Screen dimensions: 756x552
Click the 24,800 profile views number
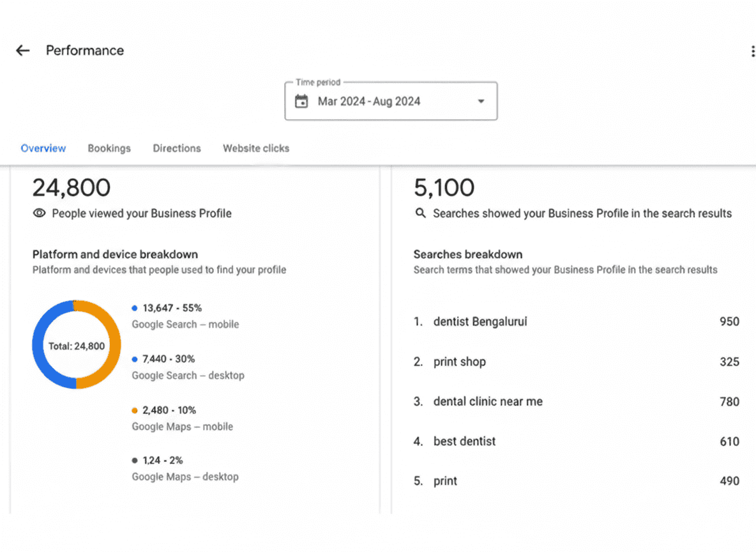click(x=72, y=187)
